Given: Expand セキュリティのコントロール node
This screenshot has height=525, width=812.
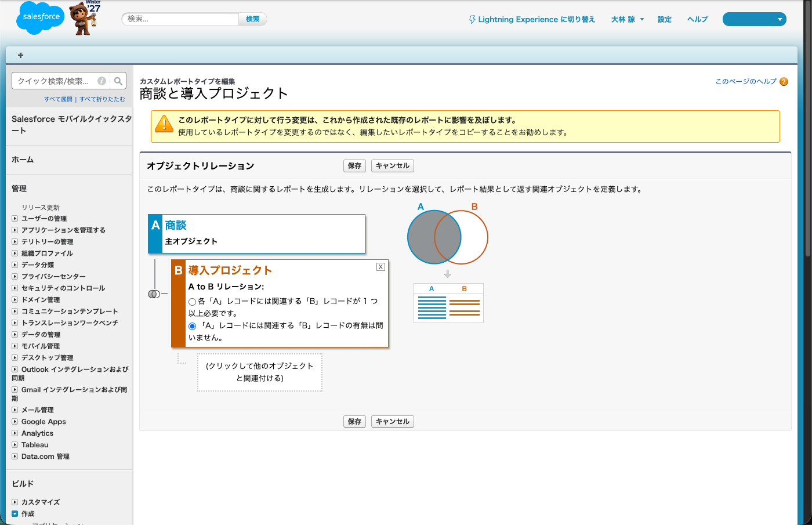Looking at the screenshot, I should pos(15,288).
